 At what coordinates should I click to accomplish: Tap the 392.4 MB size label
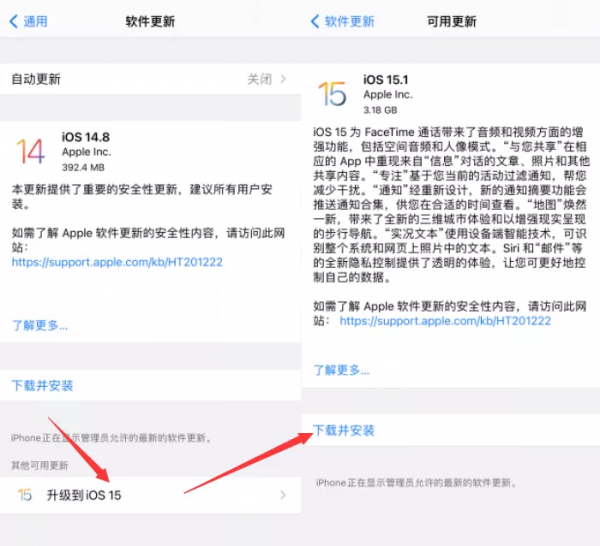tap(83, 167)
